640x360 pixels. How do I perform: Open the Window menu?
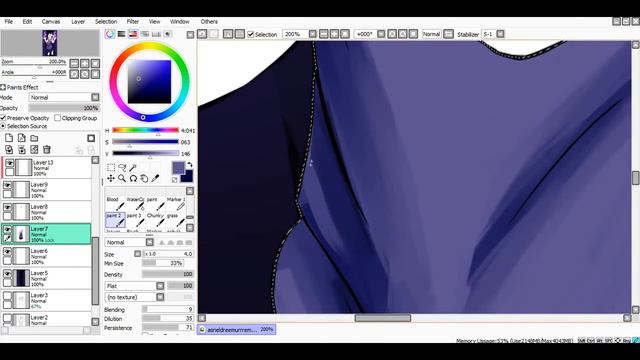[180, 22]
